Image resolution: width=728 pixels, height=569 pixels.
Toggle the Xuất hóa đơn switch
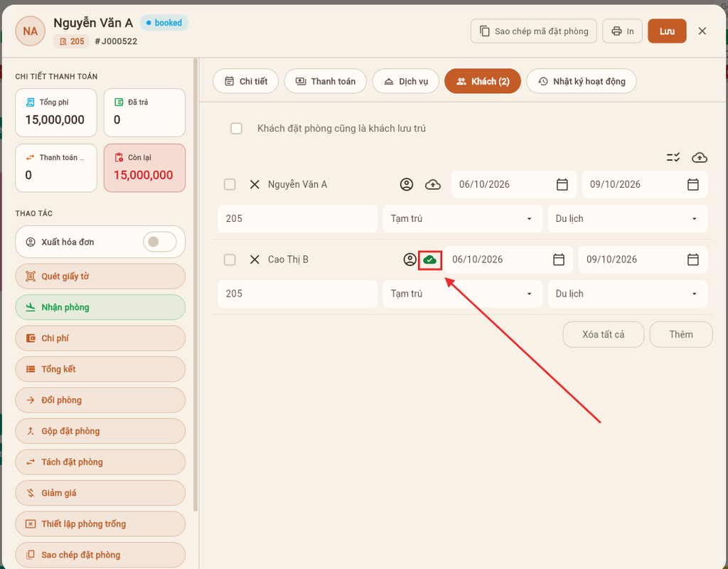pos(159,242)
